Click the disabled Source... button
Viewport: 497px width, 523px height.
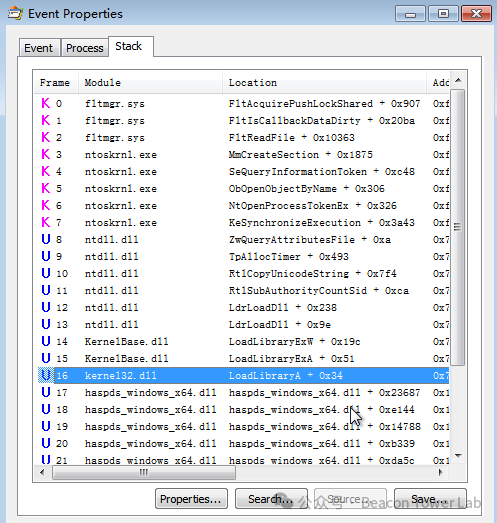pos(351,499)
